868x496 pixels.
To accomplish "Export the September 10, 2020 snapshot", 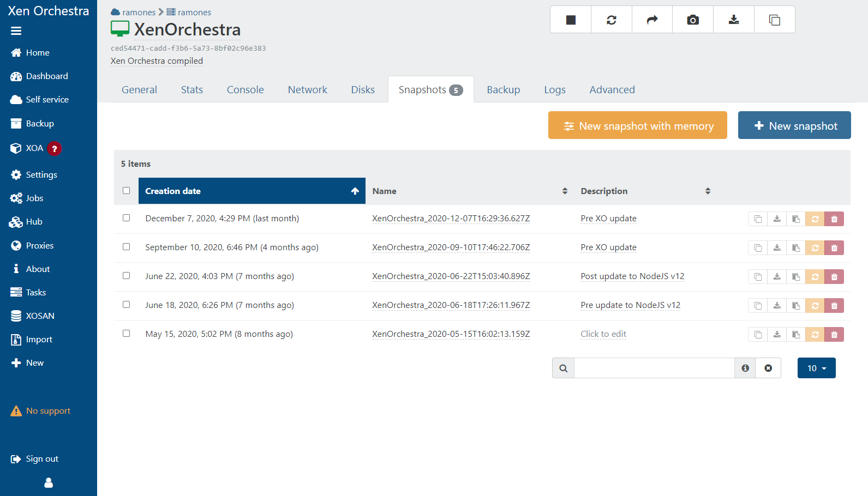I will click(777, 248).
